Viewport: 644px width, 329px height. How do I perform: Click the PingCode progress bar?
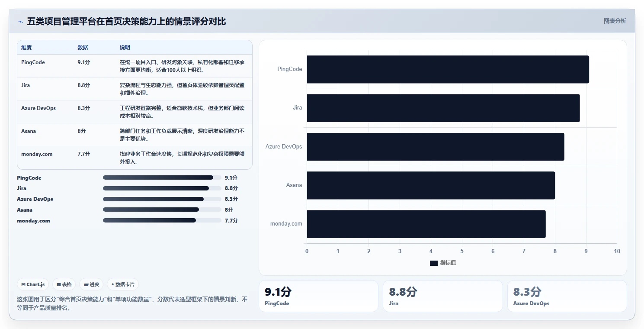click(162, 177)
